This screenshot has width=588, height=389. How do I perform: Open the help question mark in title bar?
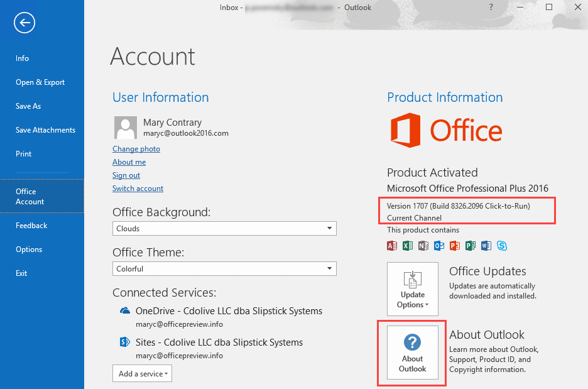point(491,7)
